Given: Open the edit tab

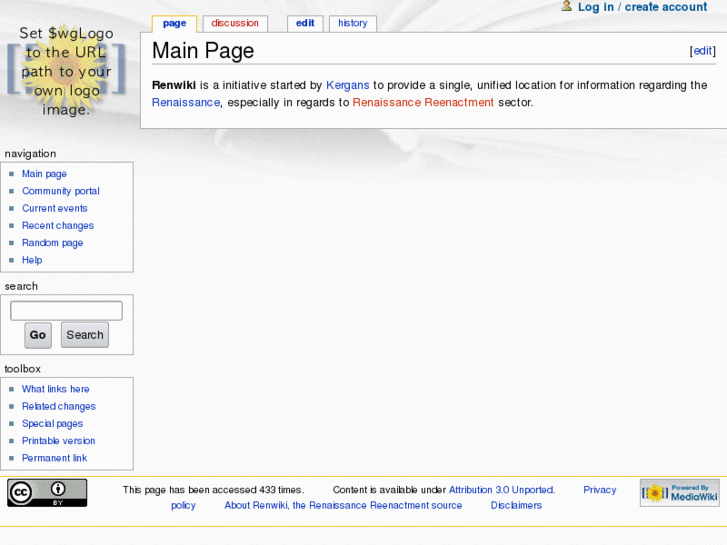Looking at the screenshot, I should point(305,23).
